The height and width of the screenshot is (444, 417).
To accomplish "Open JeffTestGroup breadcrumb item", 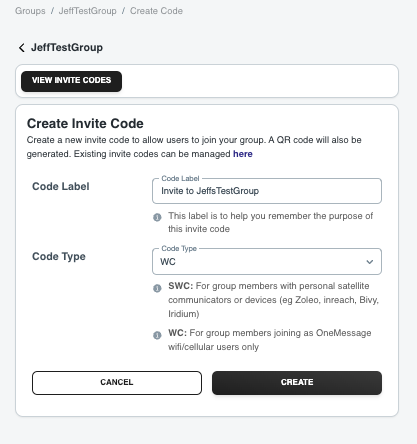I will 88,11.
